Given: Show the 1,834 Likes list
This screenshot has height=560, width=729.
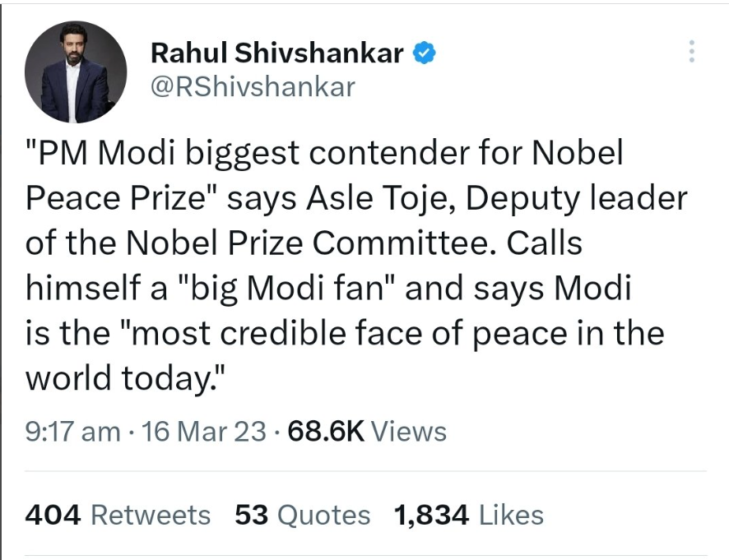Looking at the screenshot, I should click(x=469, y=515).
